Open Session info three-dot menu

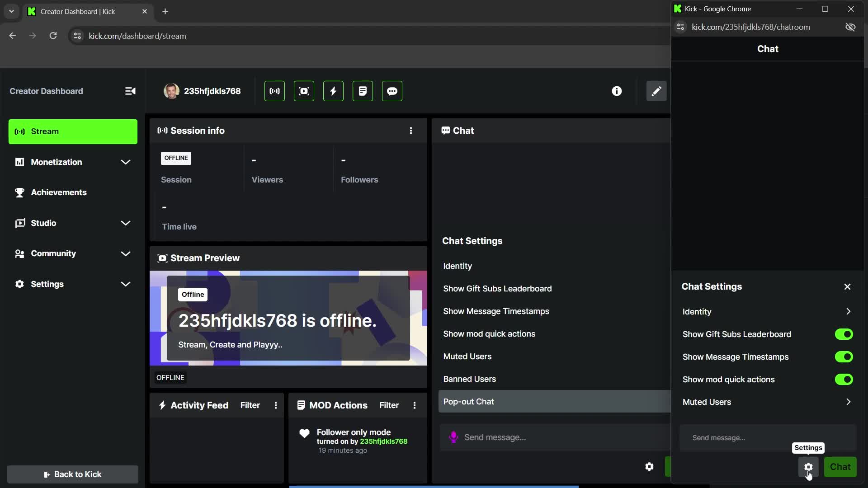tap(411, 131)
